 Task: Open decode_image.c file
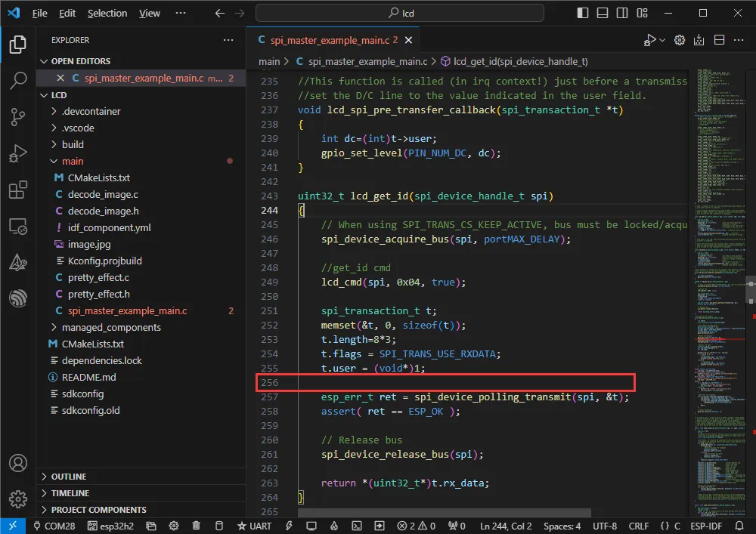click(x=141, y=194)
